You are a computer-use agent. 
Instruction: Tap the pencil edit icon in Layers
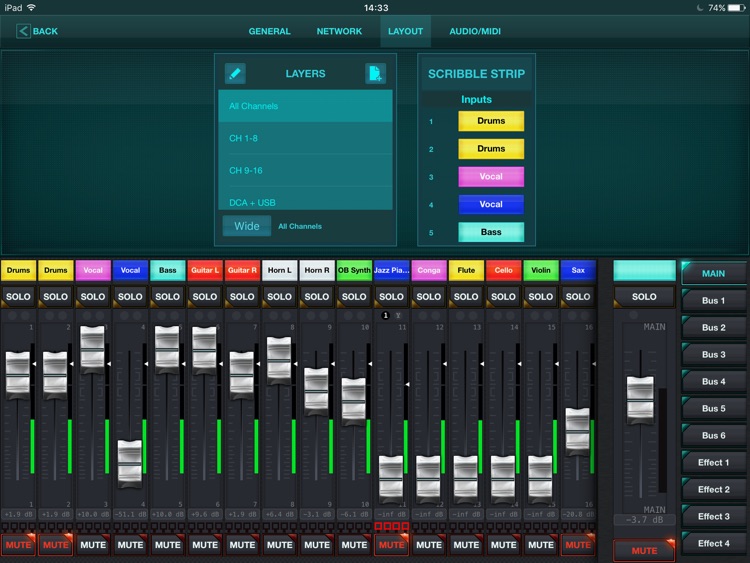(x=234, y=73)
